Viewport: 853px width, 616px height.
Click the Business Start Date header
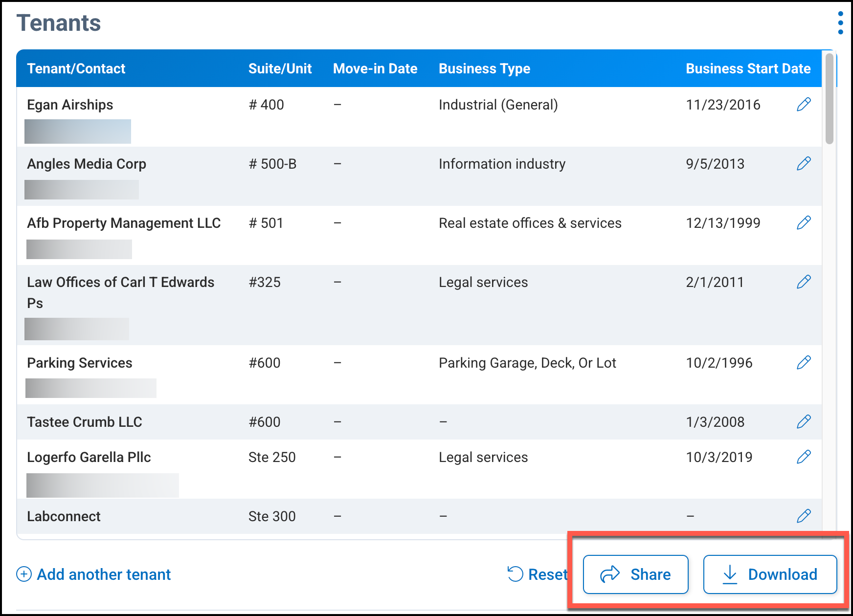[748, 68]
